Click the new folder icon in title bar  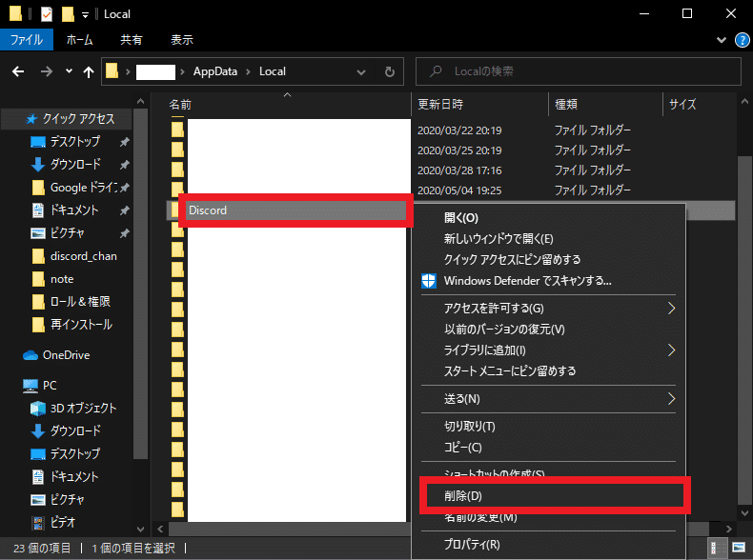click(68, 14)
